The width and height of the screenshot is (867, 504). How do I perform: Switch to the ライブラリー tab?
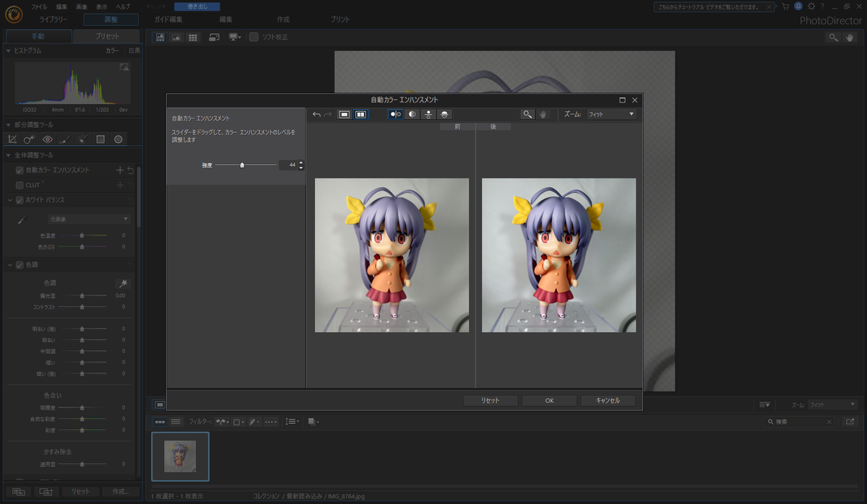[54, 19]
